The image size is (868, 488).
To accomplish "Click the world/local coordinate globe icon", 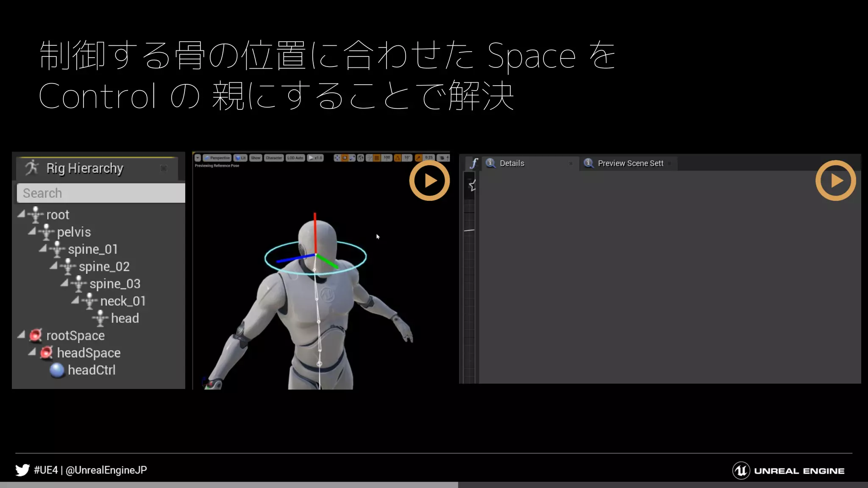I will 361,158.
